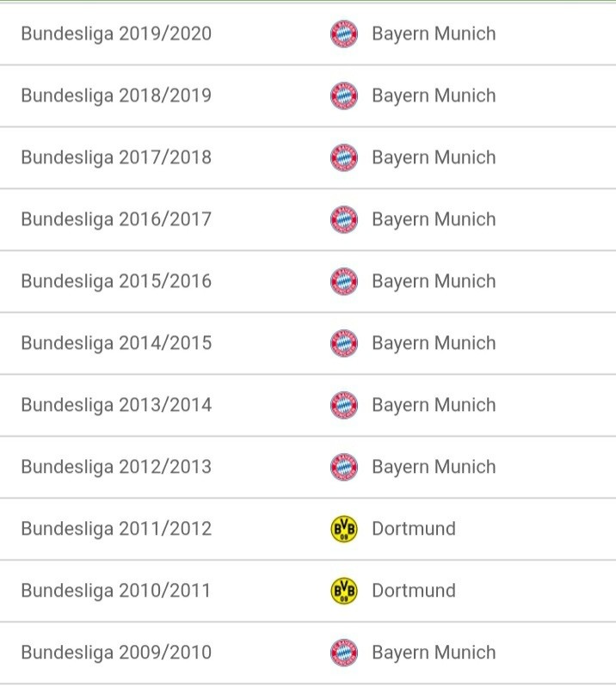This screenshot has height=687, width=616.
Task: Click the Dortmund BVB logo for 2011/2012
Action: (x=344, y=529)
